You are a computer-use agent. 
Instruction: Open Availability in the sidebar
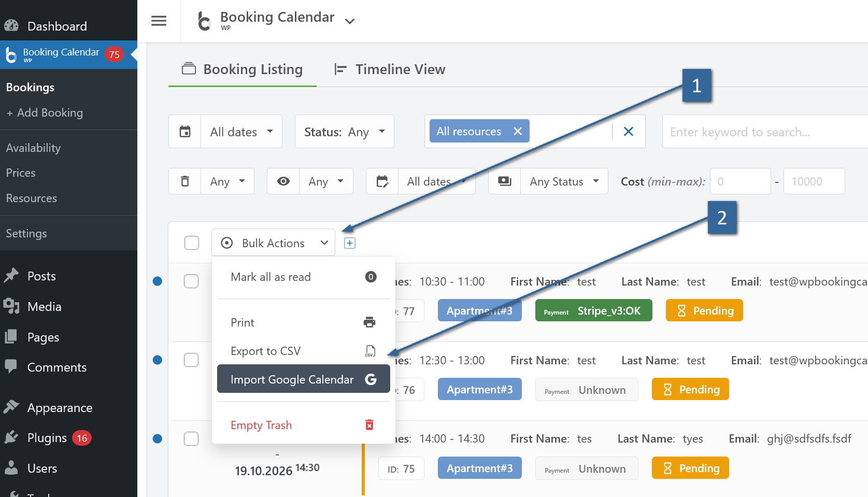[x=33, y=148]
